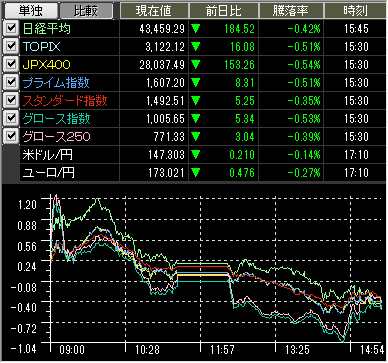Click the TOPIX index name
The width and height of the screenshot is (388, 363).
42,46
